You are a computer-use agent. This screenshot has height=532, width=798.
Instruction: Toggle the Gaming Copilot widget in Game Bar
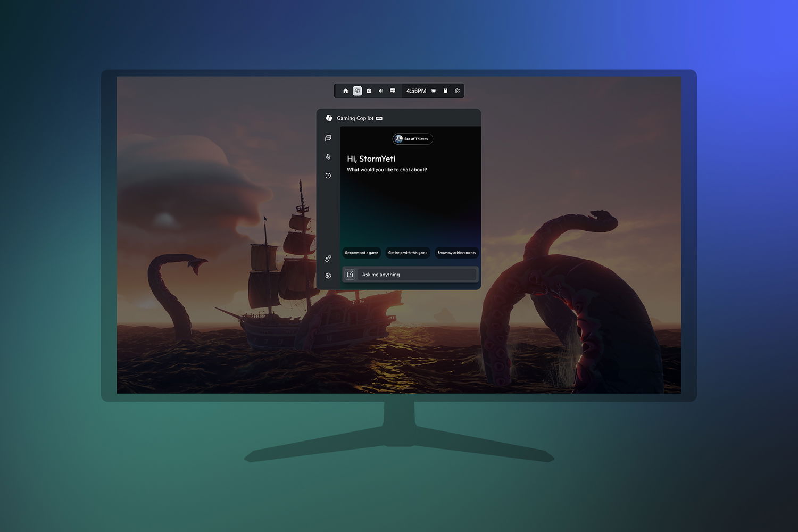(358, 91)
